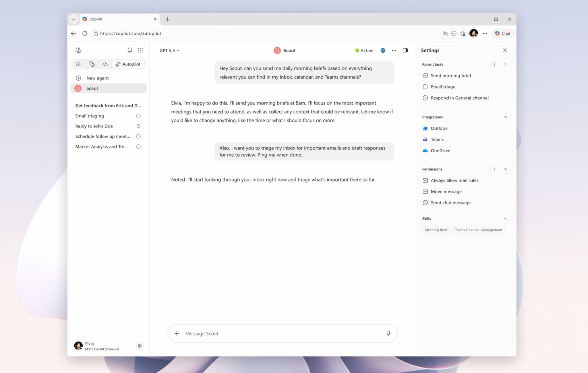Open the Outlook integration
Screen dimensions: 588x373
coord(435,128)
